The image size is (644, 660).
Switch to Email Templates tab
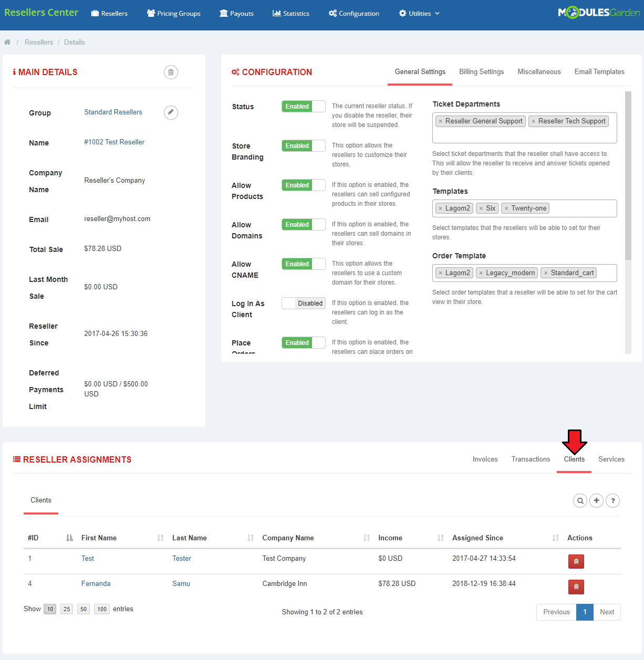599,72
